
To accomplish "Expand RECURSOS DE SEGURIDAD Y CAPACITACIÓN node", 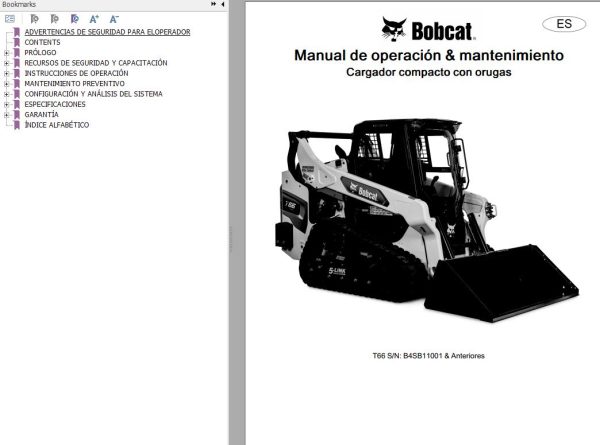I will 6,63.
